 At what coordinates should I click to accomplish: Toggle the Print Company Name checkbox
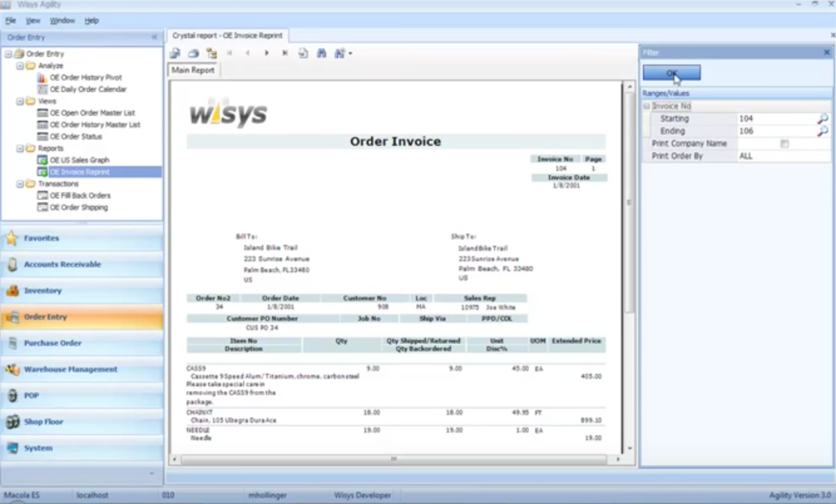[x=784, y=144]
